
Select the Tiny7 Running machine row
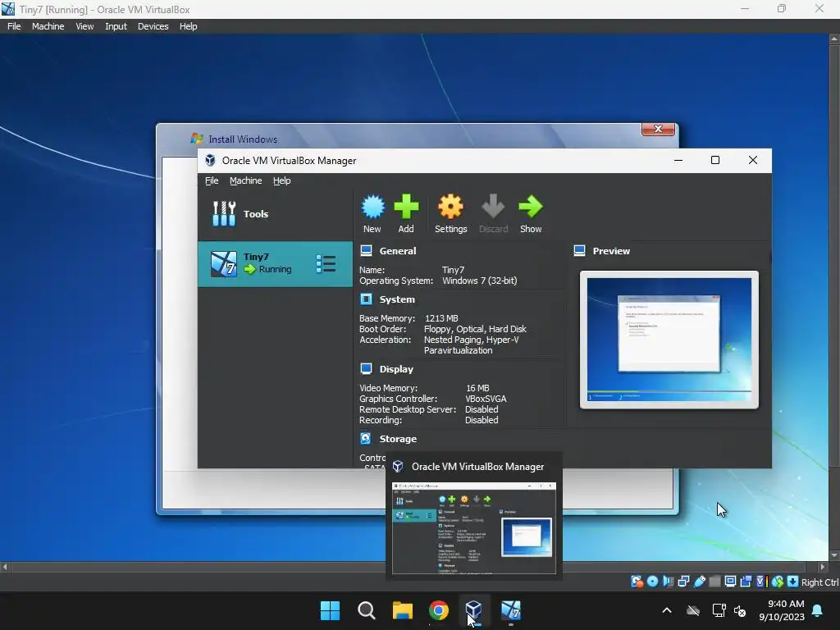(275, 263)
